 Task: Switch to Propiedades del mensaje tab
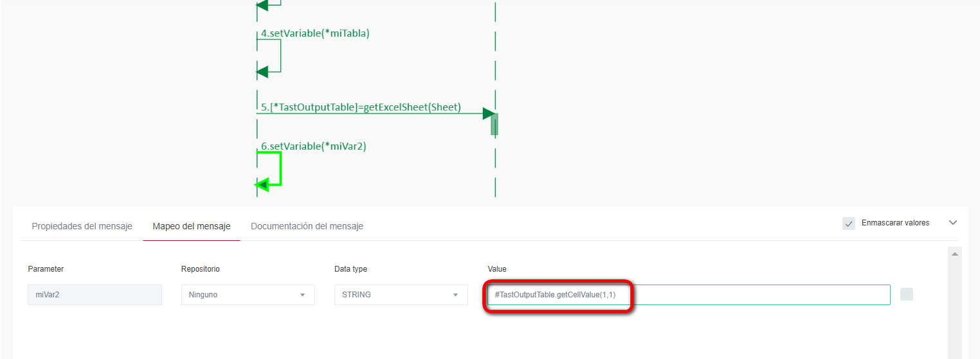82,226
